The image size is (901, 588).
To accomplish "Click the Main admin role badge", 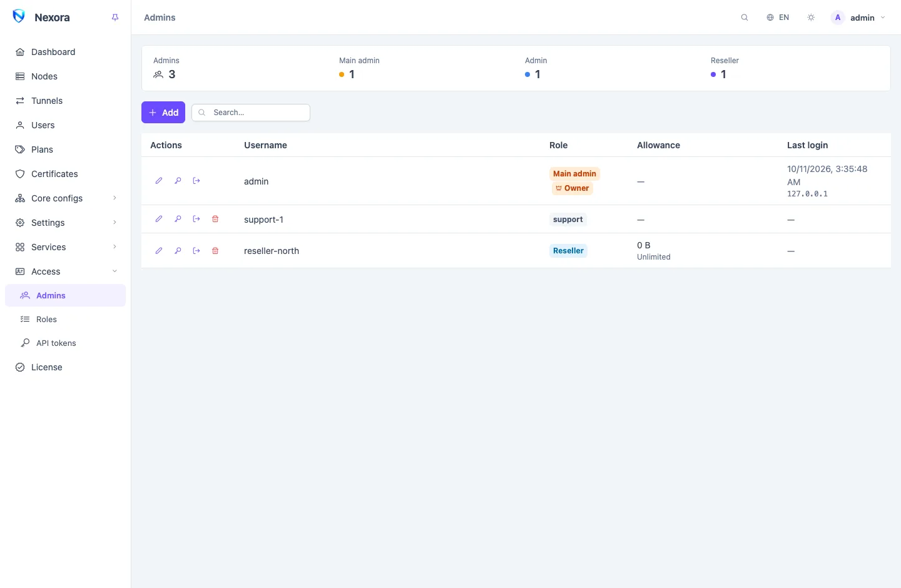I will (574, 174).
